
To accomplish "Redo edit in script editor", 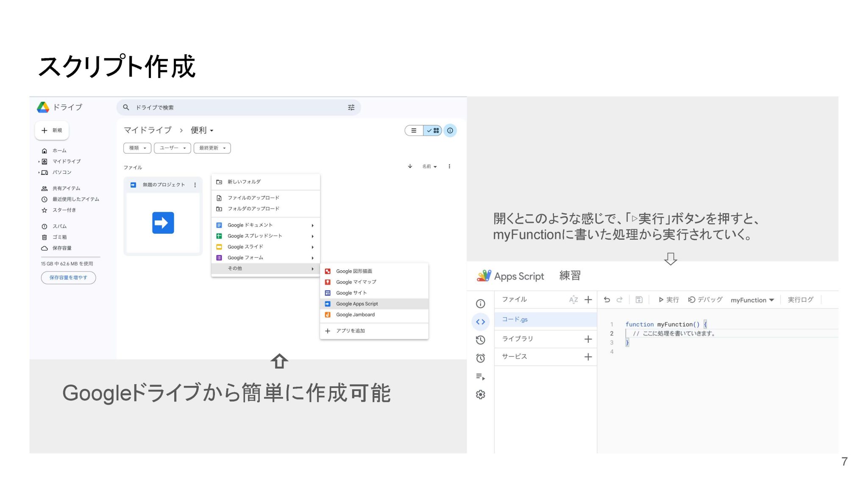I will [620, 300].
